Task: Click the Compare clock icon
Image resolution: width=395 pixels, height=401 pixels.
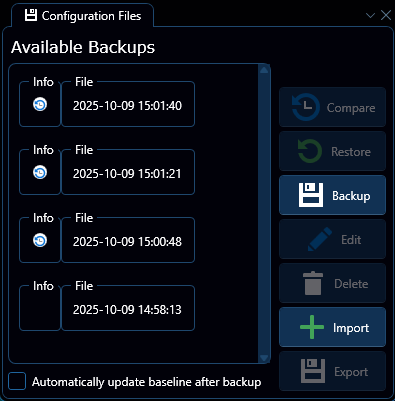Action: 306,107
